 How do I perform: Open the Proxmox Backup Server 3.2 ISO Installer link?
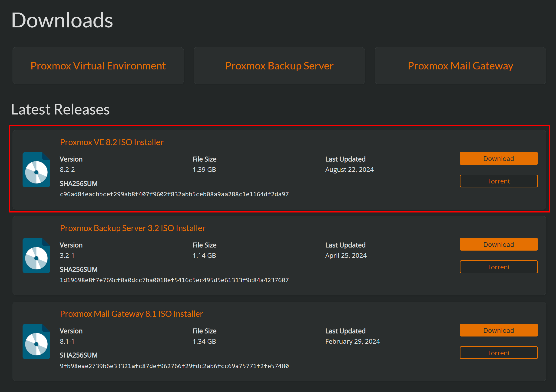click(x=132, y=228)
